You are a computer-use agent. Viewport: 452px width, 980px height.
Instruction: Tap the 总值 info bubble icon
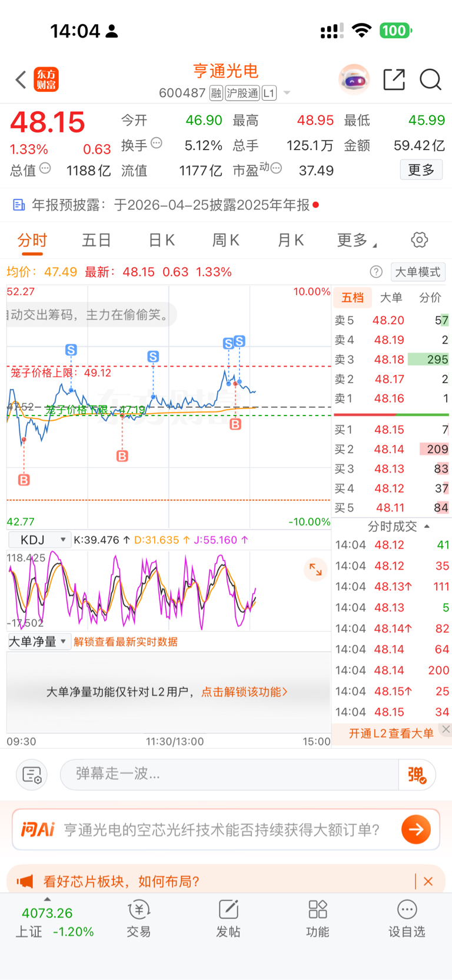point(45,168)
